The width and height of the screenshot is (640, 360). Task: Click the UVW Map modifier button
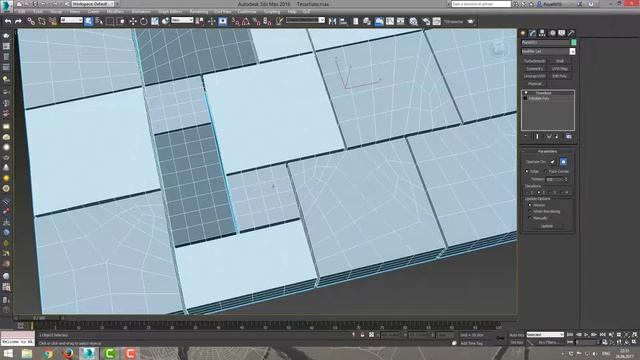(x=560, y=69)
